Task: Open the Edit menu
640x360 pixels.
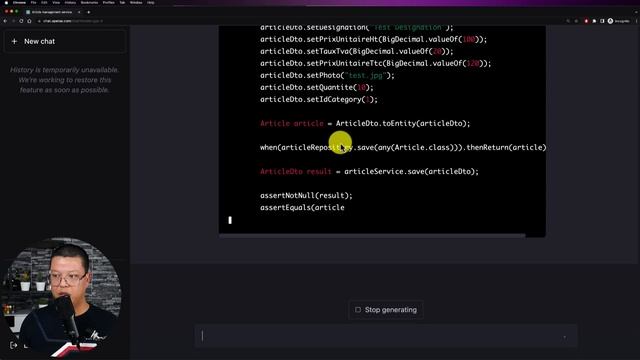Action: click(44, 2)
